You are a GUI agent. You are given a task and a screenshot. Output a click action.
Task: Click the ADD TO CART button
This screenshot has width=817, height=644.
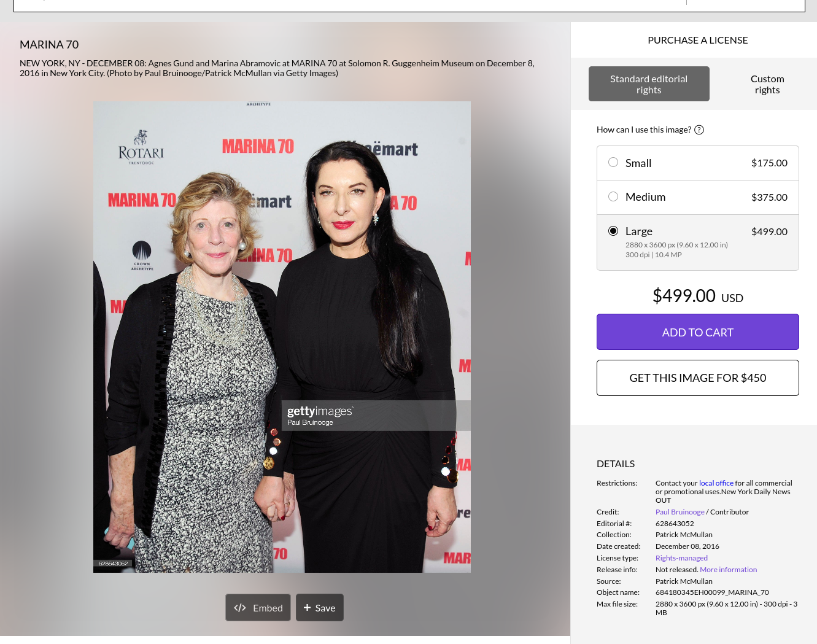(x=698, y=332)
